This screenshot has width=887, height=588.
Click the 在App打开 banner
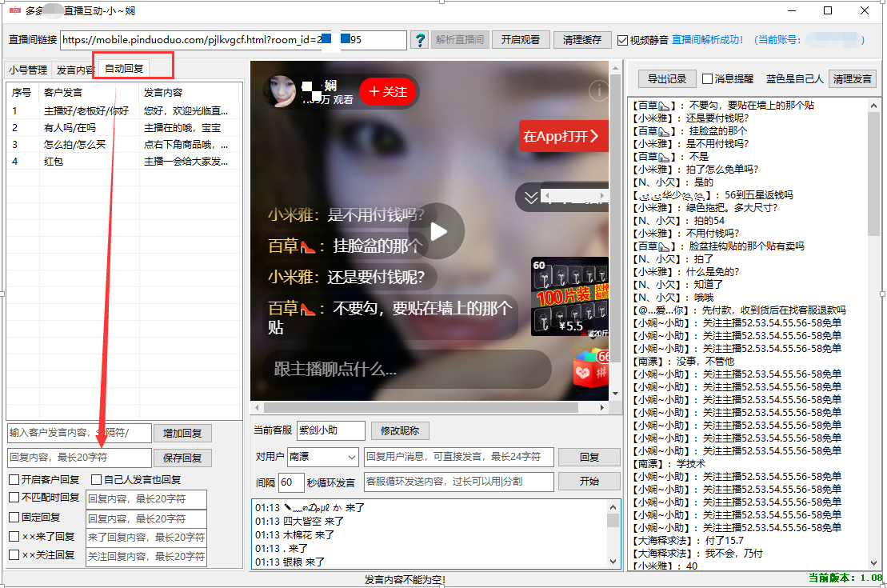[x=563, y=136]
